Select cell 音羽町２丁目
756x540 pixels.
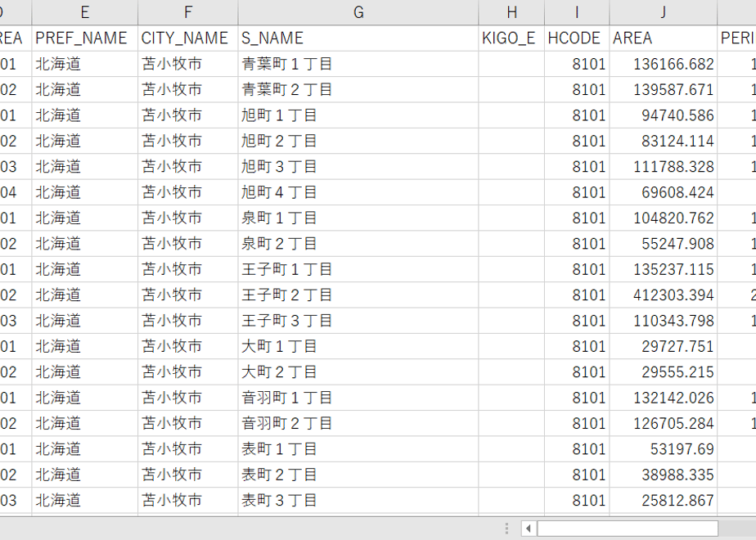[x=358, y=423]
